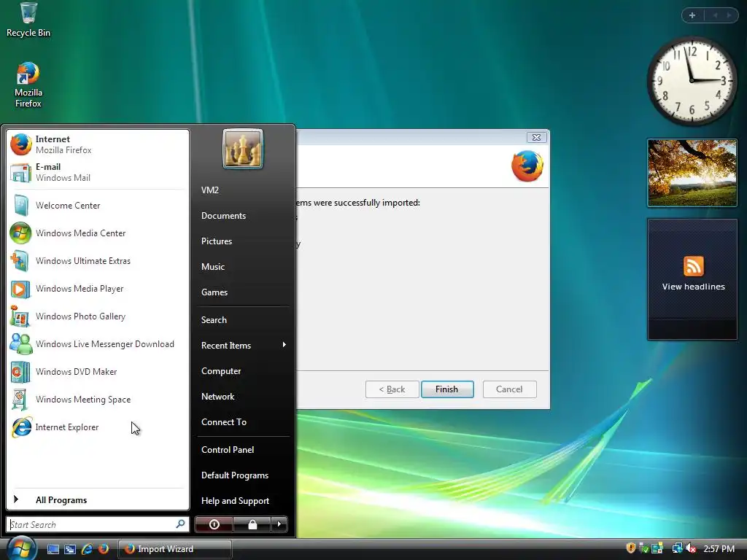
Task: Click the analog clock gadget
Action: (x=692, y=81)
